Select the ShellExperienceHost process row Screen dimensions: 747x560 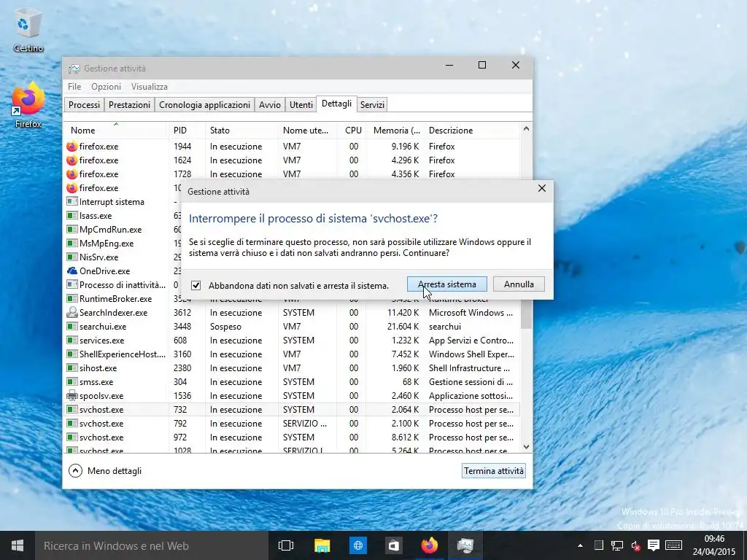click(x=292, y=354)
